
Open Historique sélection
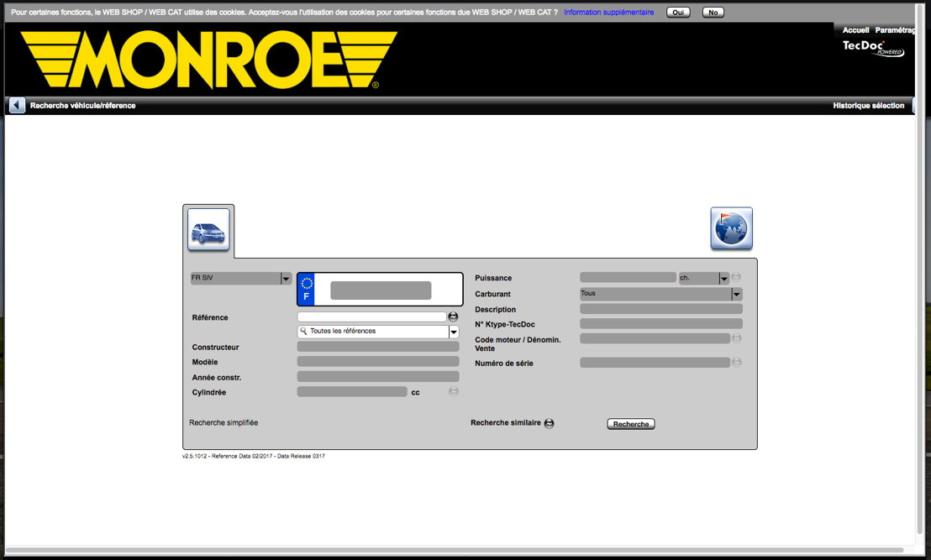point(868,106)
